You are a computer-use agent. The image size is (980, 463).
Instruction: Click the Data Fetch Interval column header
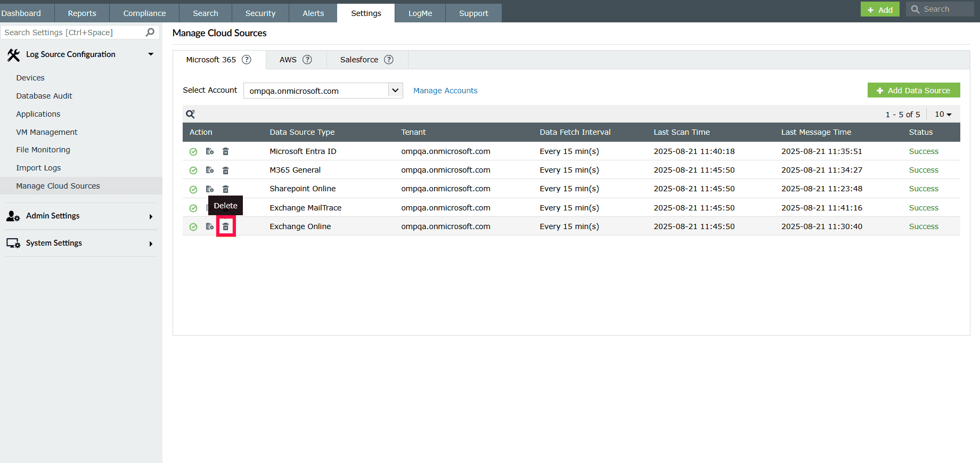click(575, 132)
